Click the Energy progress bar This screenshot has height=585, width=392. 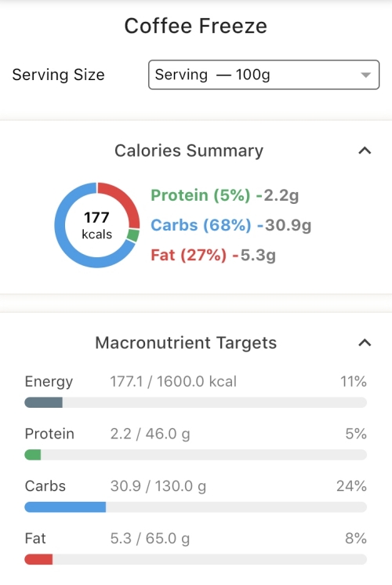tap(196, 402)
